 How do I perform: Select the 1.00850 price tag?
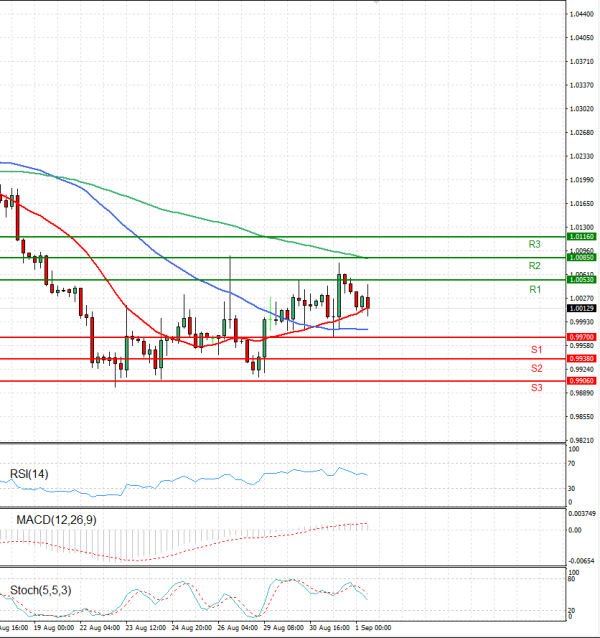[x=581, y=258]
